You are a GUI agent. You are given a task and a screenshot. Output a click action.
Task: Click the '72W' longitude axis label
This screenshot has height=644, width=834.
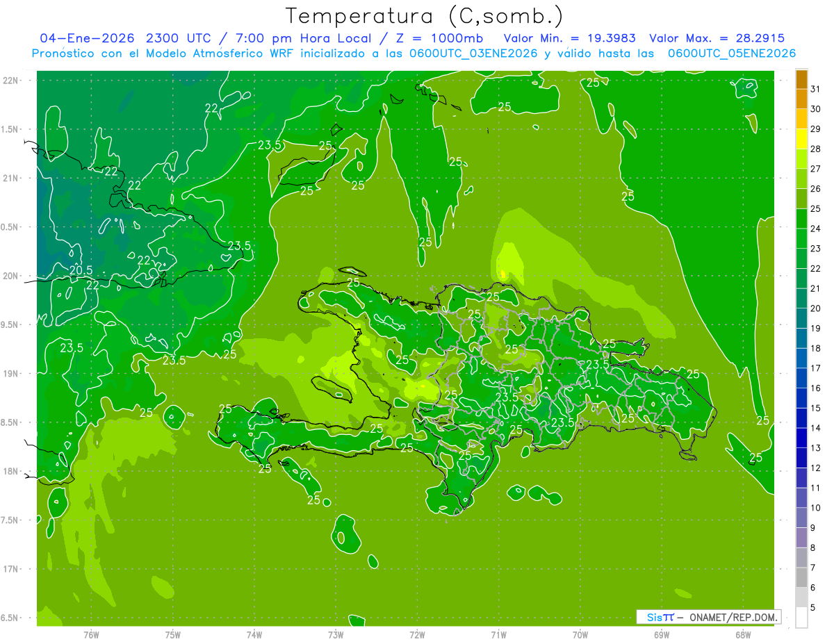point(417,634)
